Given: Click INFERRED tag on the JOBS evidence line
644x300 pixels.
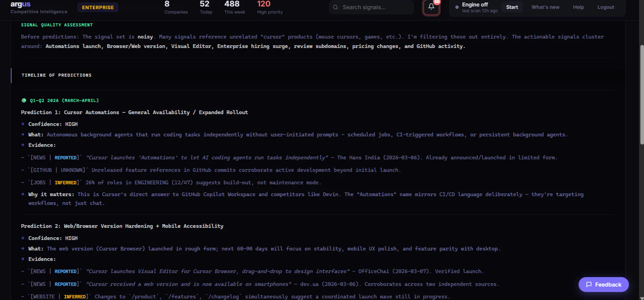Looking at the screenshot, I should pos(66,183).
